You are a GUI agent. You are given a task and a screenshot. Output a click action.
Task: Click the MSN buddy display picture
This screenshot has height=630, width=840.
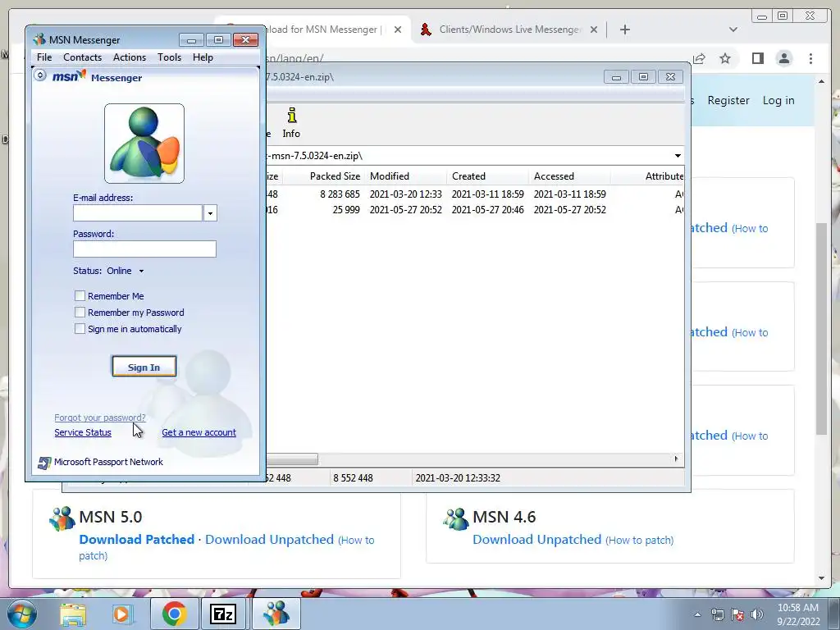coord(144,144)
